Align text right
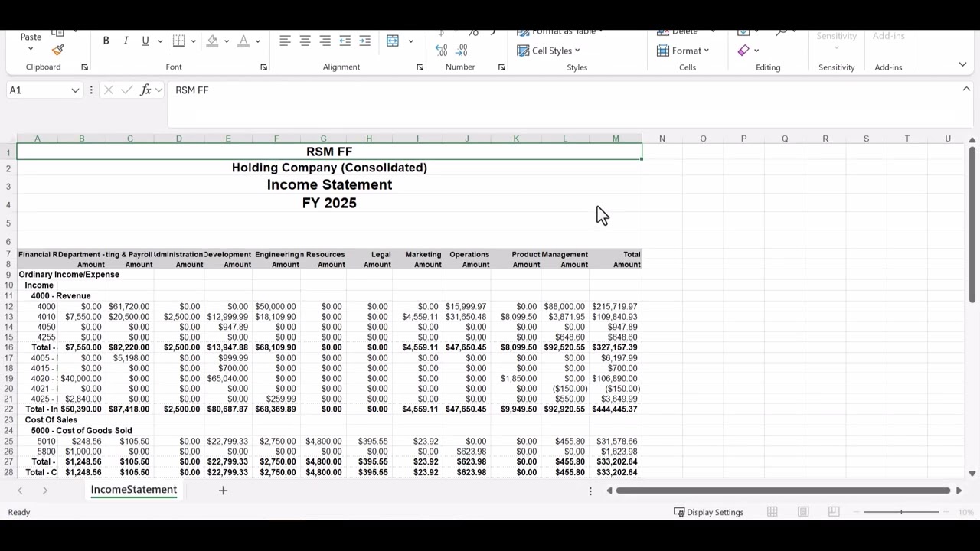This screenshot has height=551, width=980. pos(325,41)
